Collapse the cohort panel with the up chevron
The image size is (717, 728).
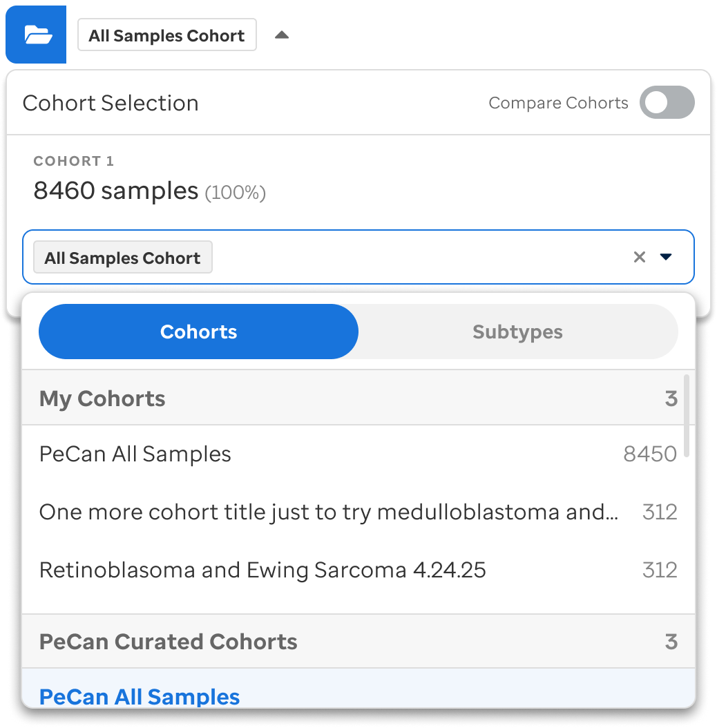(x=282, y=35)
